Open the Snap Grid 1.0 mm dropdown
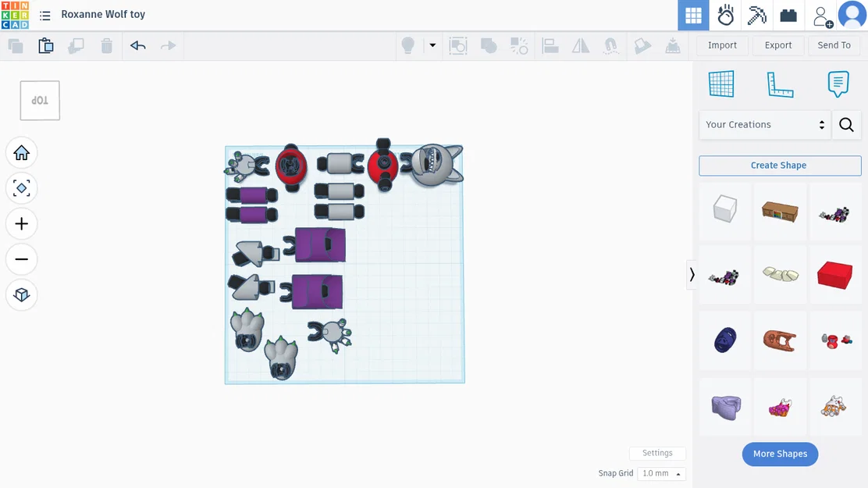 click(x=661, y=474)
